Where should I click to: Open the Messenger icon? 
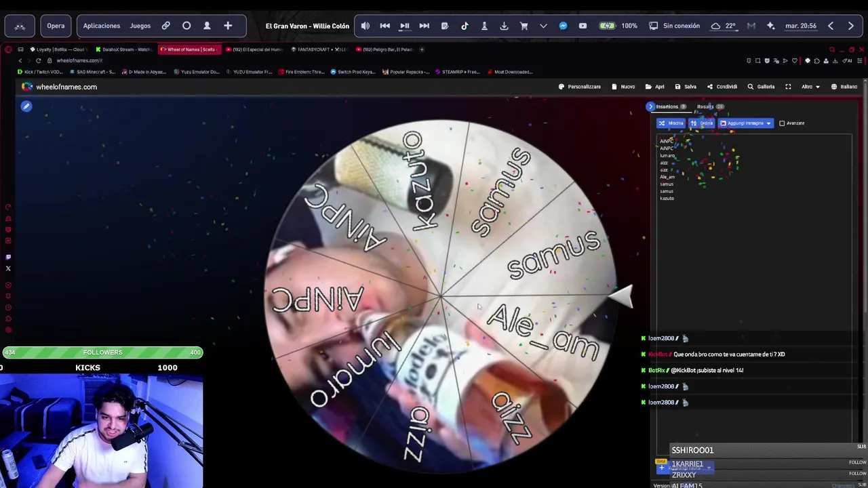(x=563, y=26)
